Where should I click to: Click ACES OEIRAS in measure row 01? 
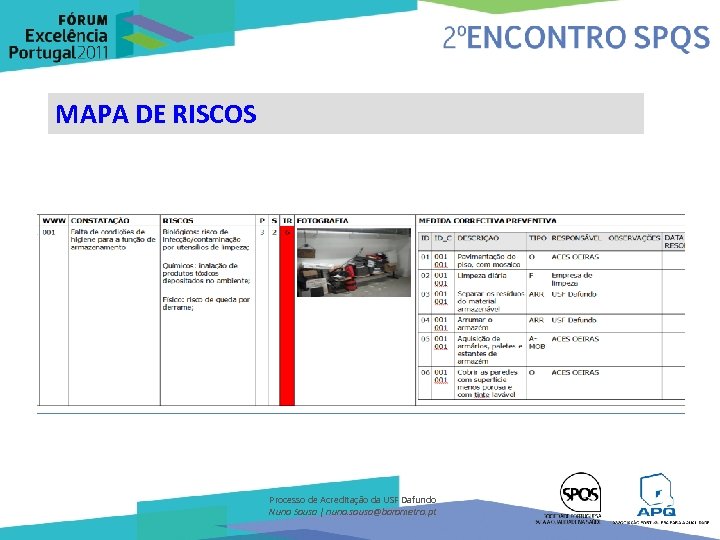[x=575, y=257]
